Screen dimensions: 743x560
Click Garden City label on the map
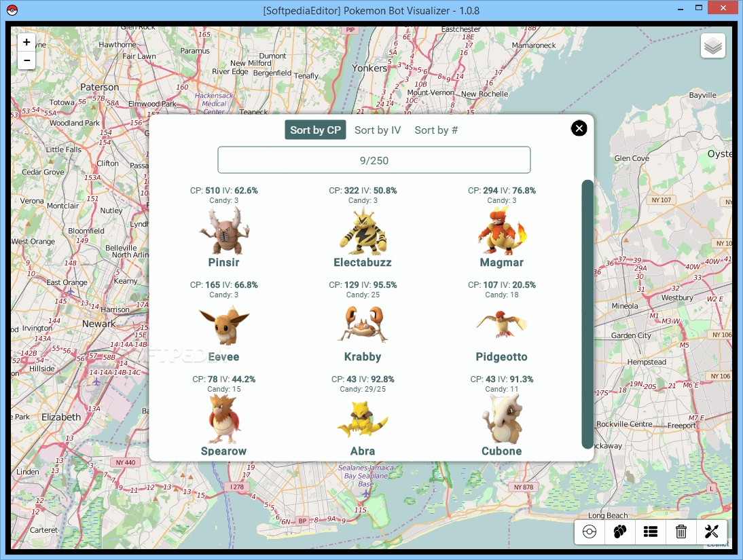(x=631, y=335)
